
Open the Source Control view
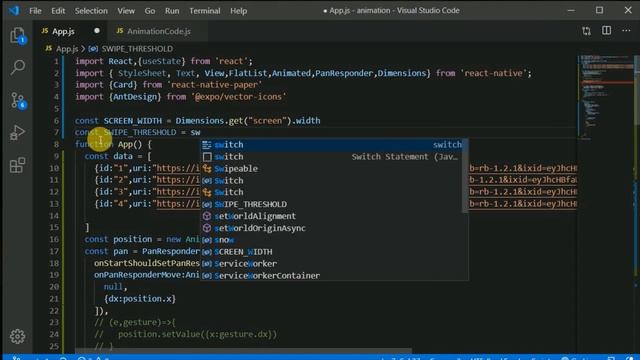(x=18, y=100)
